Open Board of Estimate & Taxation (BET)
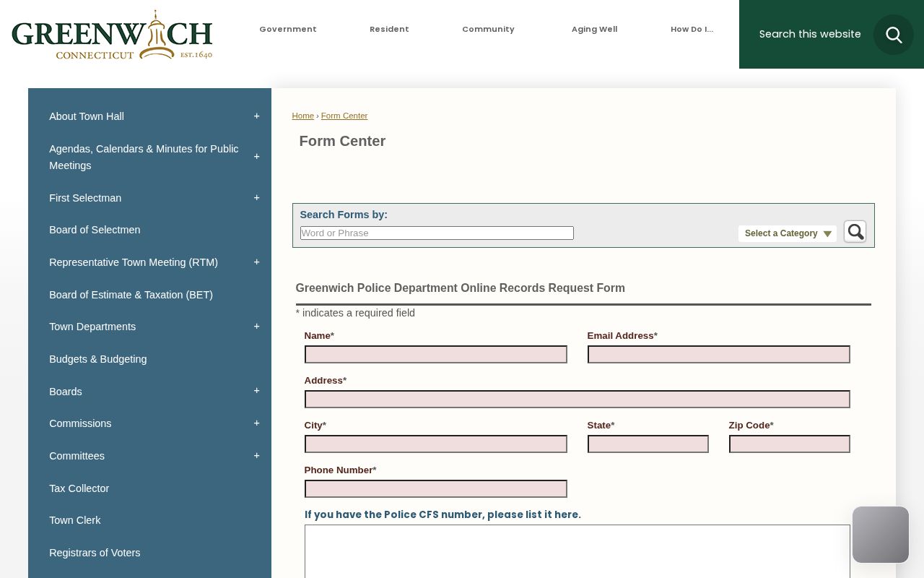The image size is (924, 578). (131, 295)
